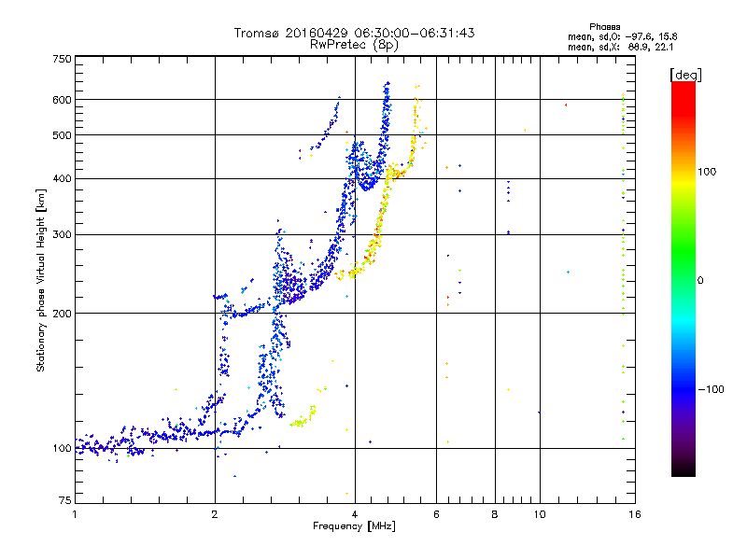Viewport: 747px width, 560px height.
Task: Click the y-axis '75' tick label
Action: [65, 500]
